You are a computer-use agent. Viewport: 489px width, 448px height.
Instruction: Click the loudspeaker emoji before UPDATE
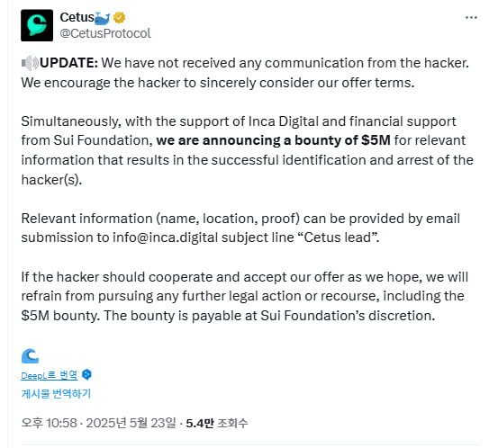30,63
